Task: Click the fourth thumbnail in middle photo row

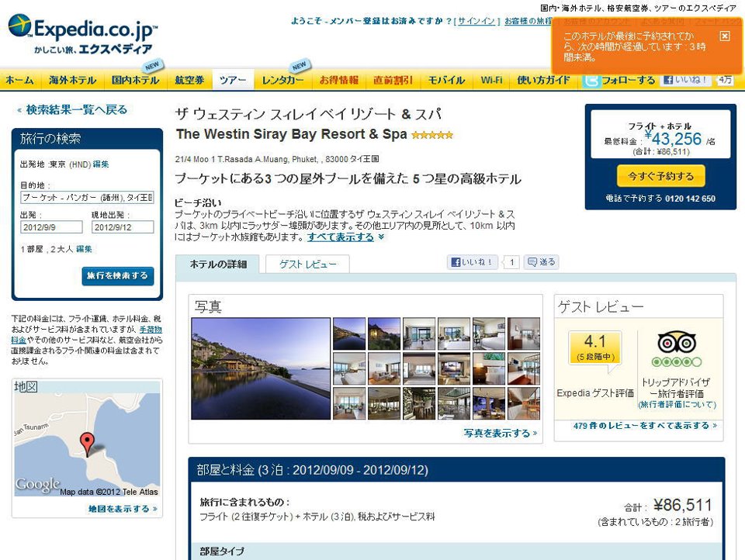Action: point(454,368)
